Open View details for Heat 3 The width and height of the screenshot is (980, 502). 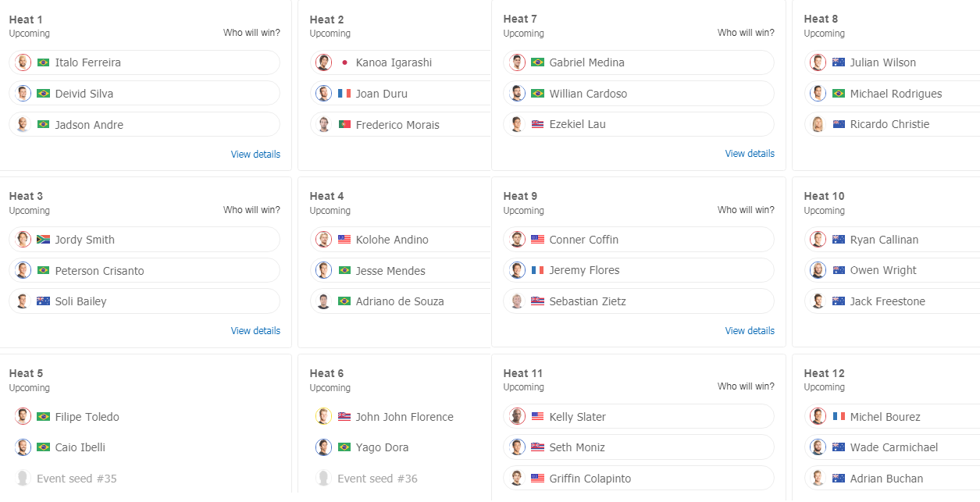(255, 331)
